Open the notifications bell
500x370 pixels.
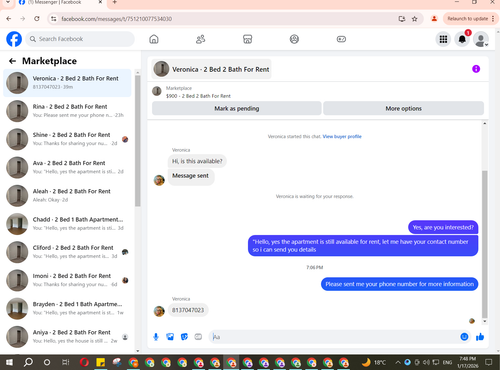pos(462,39)
